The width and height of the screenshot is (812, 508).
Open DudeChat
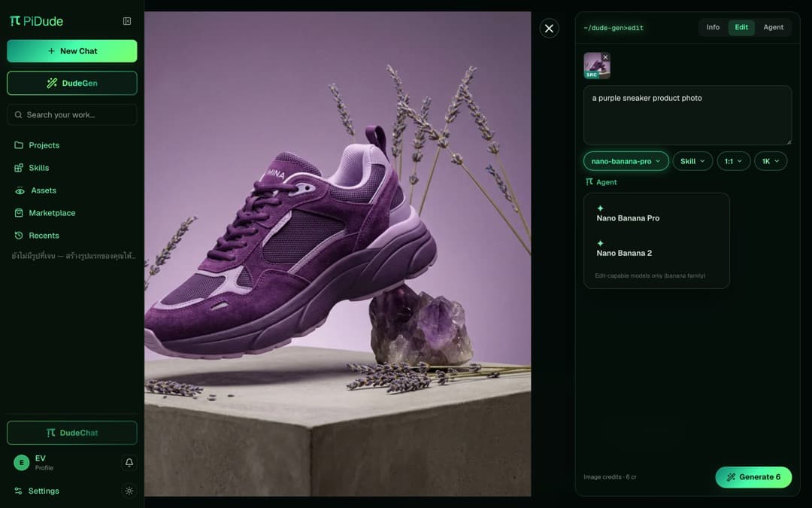[x=72, y=433]
